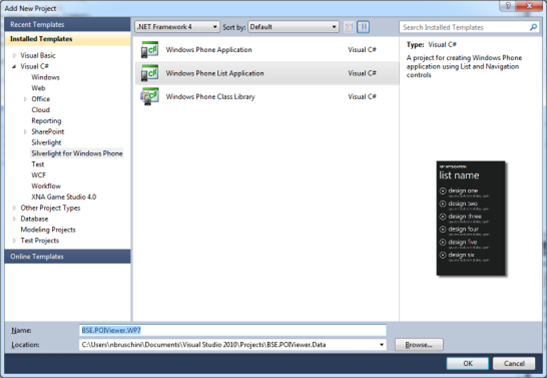Expand the Test Projects node

coord(14,241)
